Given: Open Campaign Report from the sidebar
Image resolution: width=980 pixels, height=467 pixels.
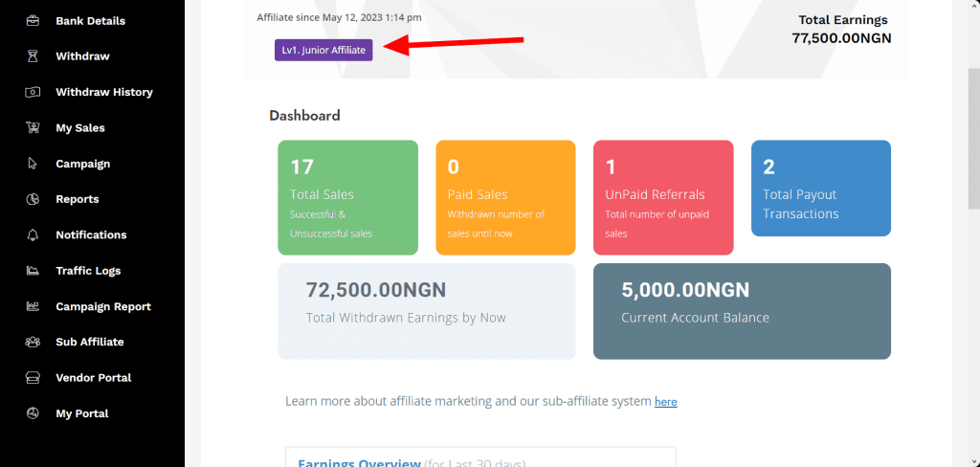Looking at the screenshot, I should 102,306.
